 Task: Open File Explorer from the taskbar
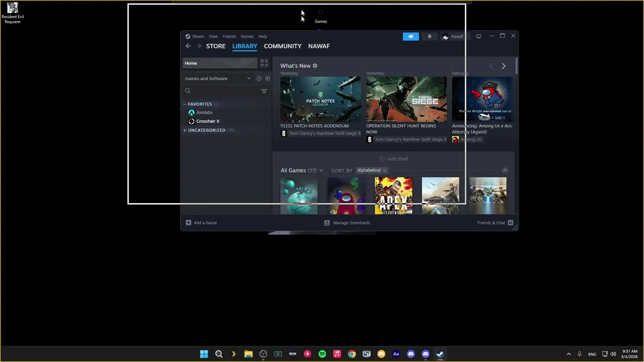point(248,354)
